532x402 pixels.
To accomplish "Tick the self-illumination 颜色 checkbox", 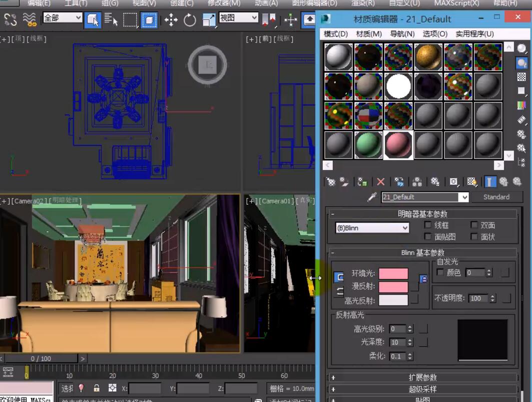I will 440,272.
